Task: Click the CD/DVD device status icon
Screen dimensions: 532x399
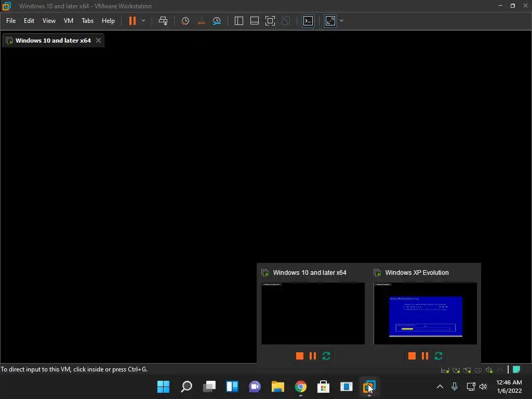Action: point(456,370)
